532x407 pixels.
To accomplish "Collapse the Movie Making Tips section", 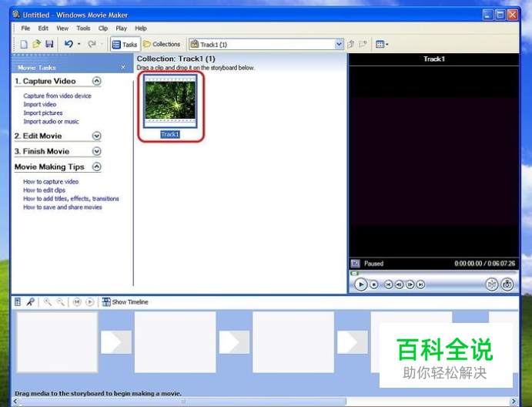I will [x=97, y=166].
